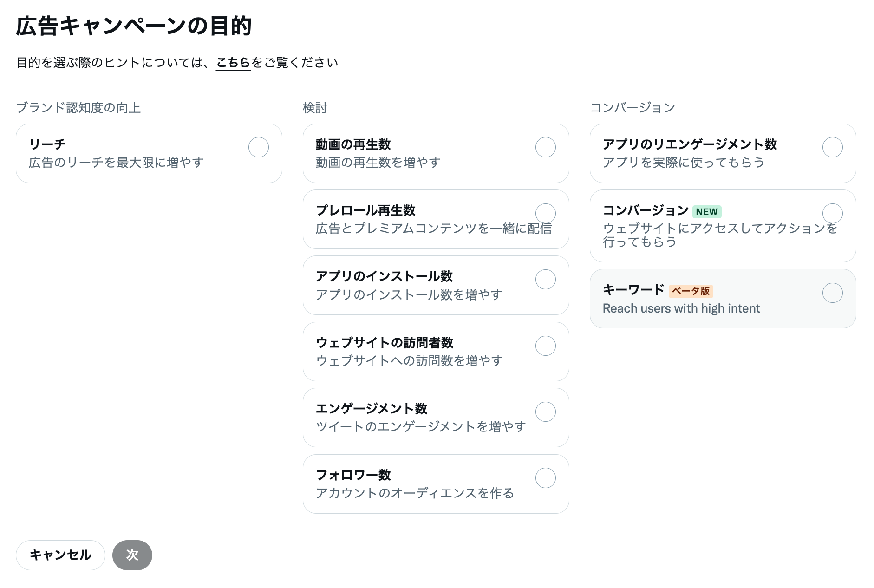Select the アプリのリエンゲージメント数 radio button

coord(832,147)
